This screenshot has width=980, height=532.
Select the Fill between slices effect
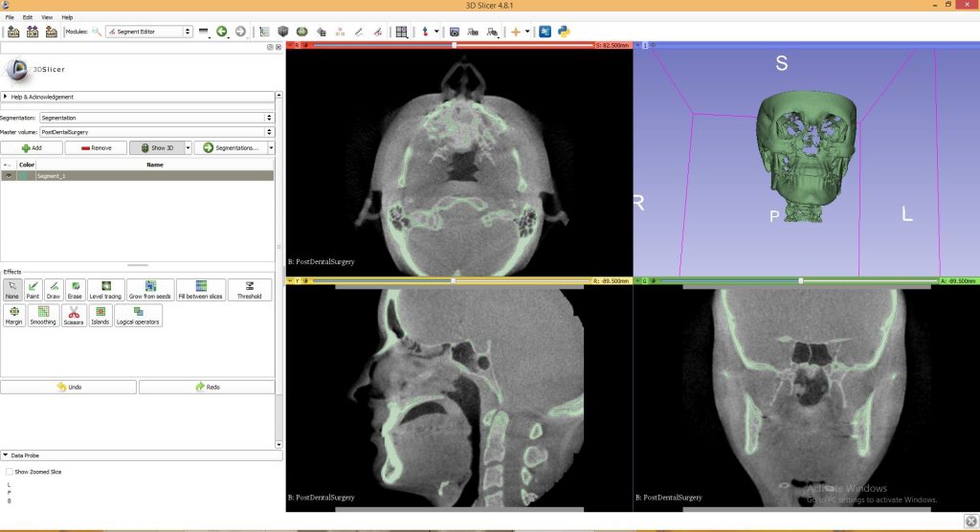[201, 290]
